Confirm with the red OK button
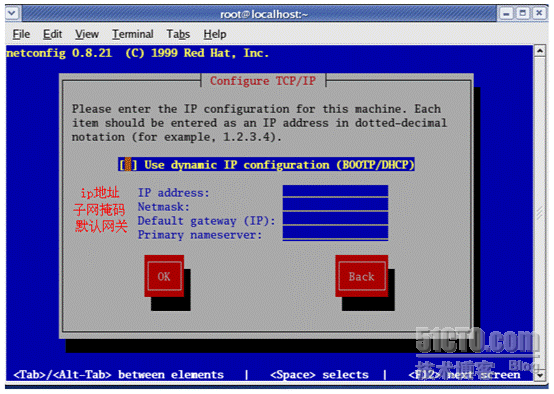Image resolution: width=554 pixels, height=394 pixels. coord(164,276)
